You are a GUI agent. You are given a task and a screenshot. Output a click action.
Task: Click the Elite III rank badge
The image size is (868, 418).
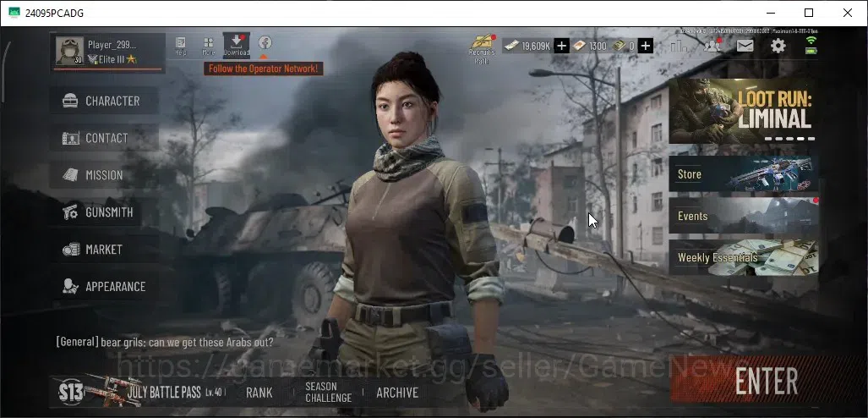tap(112, 59)
